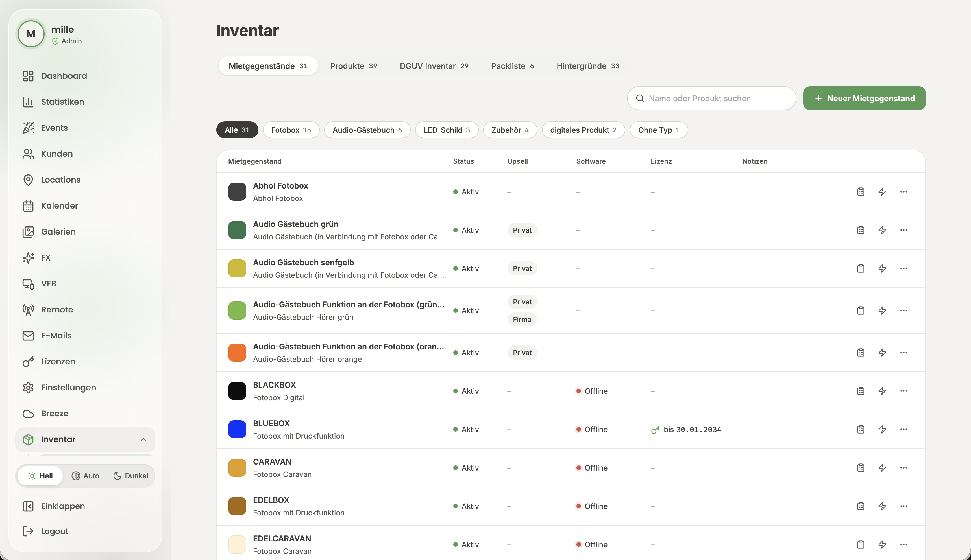Select the Hell light theme
The height and width of the screenshot is (560, 971).
coord(40,476)
